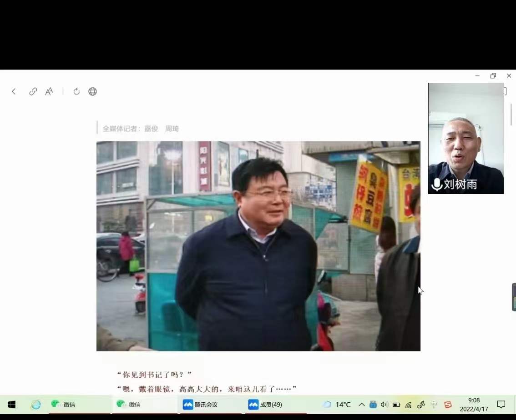516x420 pixels.
Task: Open the weather widget showing 14°C
Action: pyautogui.click(x=336, y=405)
